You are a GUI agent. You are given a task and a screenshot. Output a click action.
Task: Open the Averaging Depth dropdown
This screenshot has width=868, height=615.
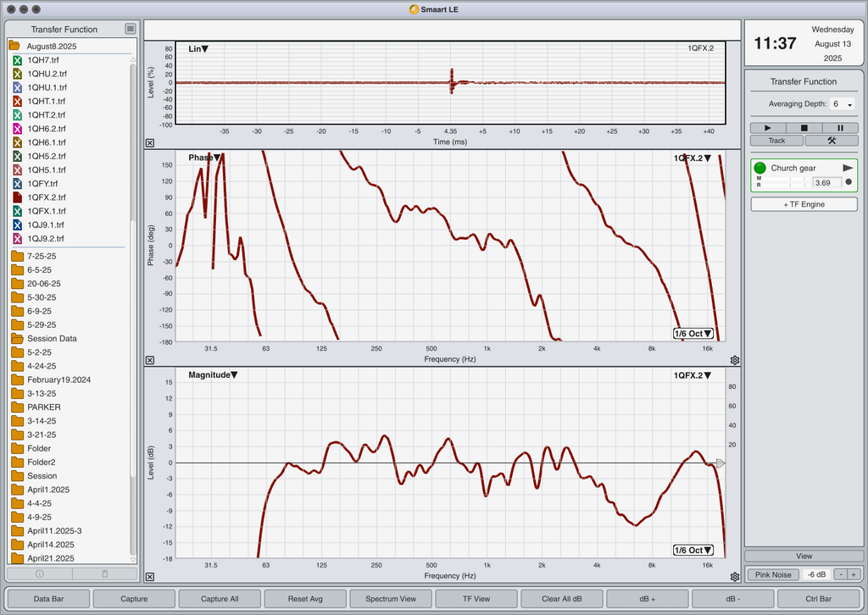[x=843, y=104]
